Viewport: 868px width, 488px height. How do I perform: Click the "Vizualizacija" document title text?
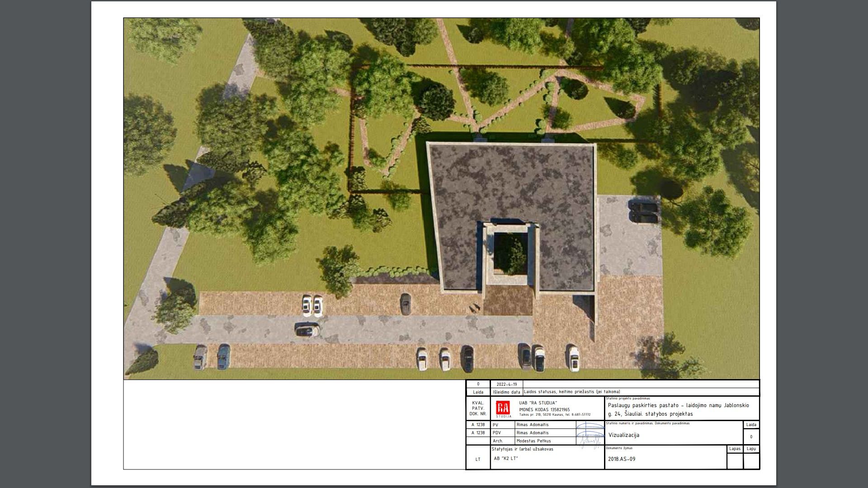tap(624, 435)
